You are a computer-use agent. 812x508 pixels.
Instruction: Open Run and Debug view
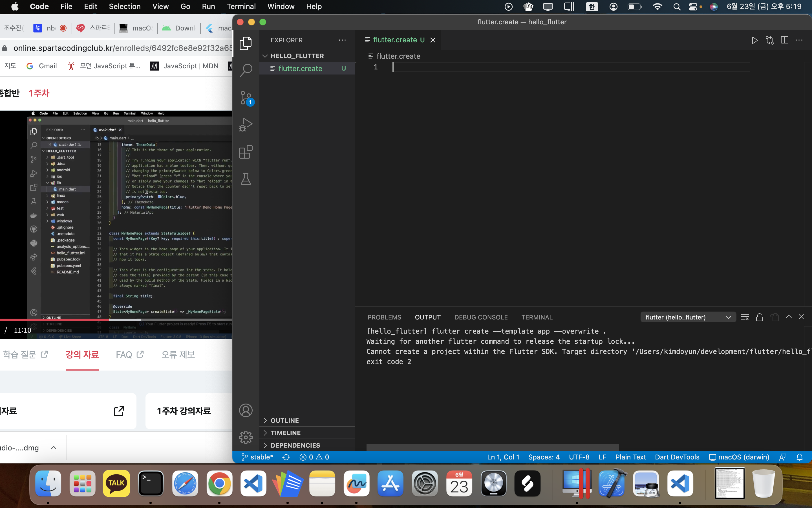pos(246,125)
